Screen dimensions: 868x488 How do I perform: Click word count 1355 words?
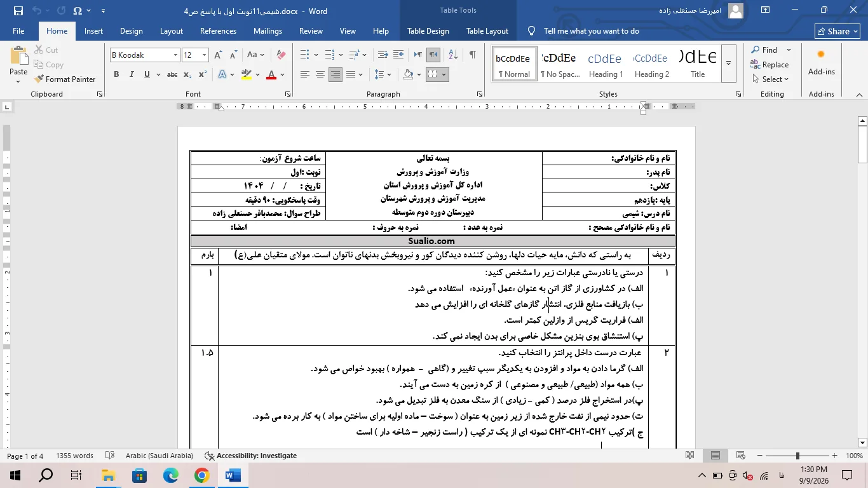tap(74, 456)
